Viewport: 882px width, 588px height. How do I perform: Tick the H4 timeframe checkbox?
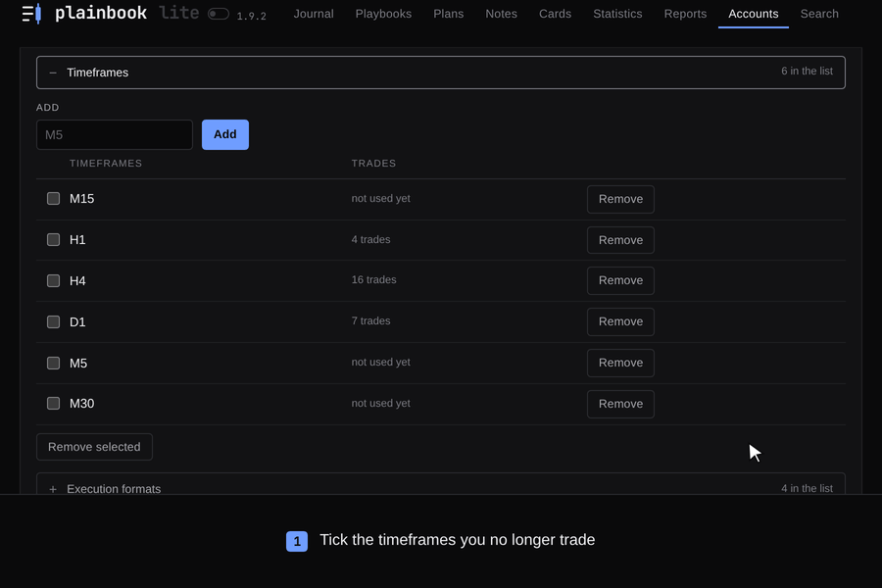[54, 281]
